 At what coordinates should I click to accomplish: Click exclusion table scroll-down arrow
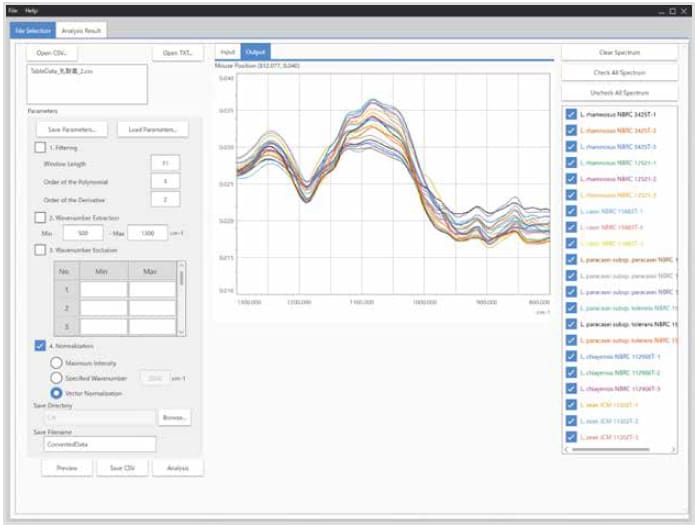[181, 332]
